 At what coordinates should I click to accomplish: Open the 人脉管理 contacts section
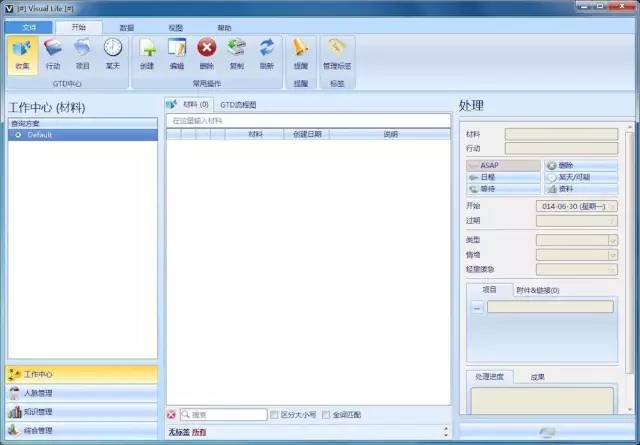point(82,393)
